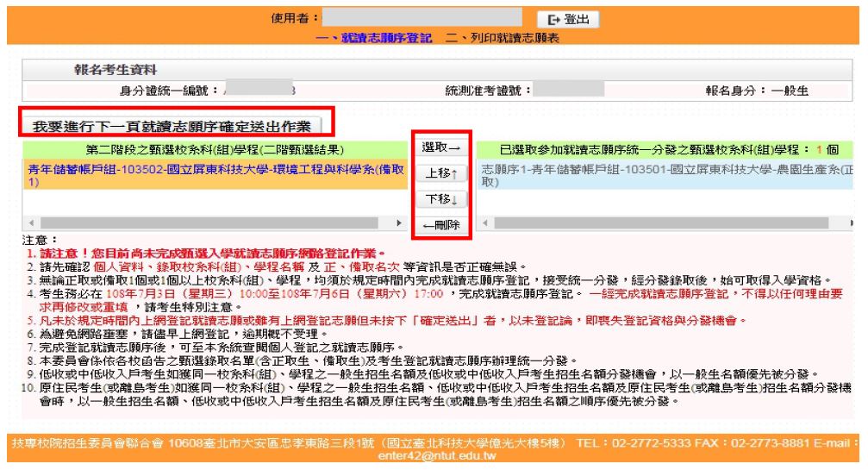This screenshot has width=868, height=470.
Task: Select 103502 環境工程與科學系 list entry
Action: (x=215, y=175)
